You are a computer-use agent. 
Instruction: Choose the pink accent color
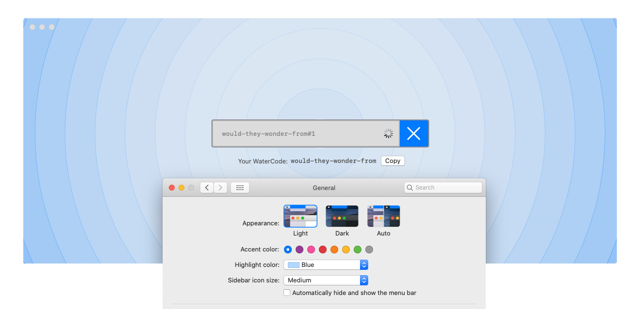click(x=311, y=250)
